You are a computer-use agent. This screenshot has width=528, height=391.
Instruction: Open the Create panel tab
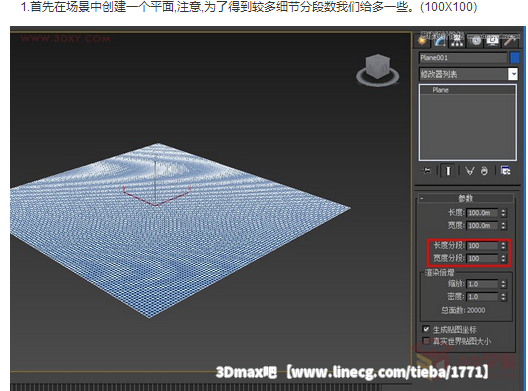(x=423, y=41)
